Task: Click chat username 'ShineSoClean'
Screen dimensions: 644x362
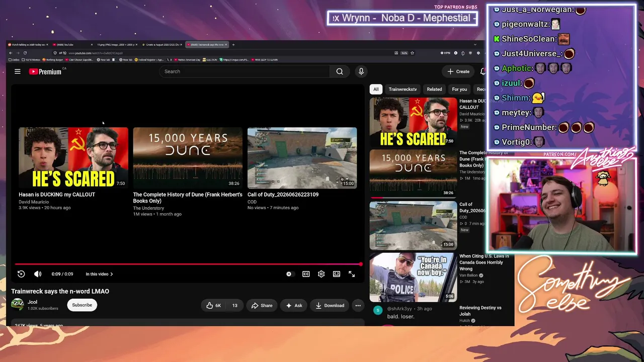Action: 529,39
